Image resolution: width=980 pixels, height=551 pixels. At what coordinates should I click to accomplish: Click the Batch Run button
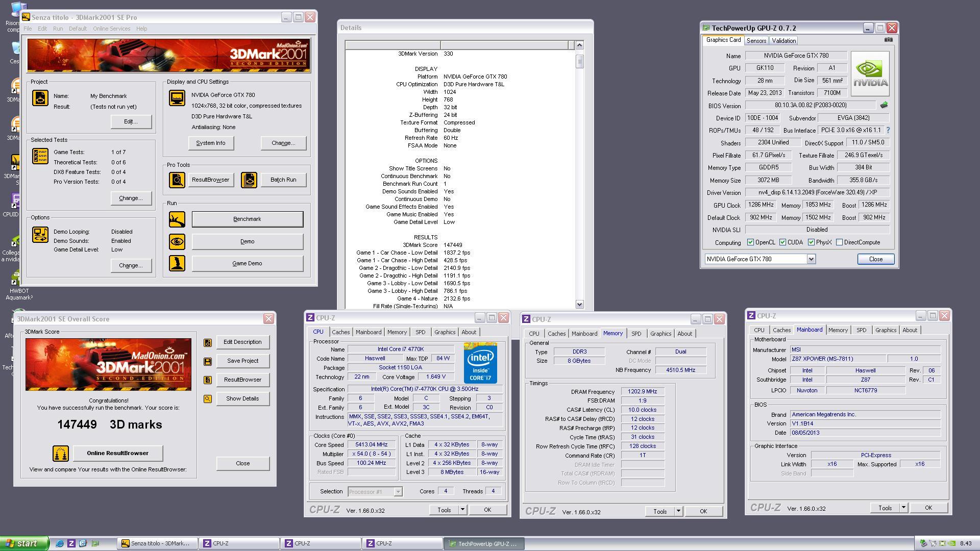283,180
